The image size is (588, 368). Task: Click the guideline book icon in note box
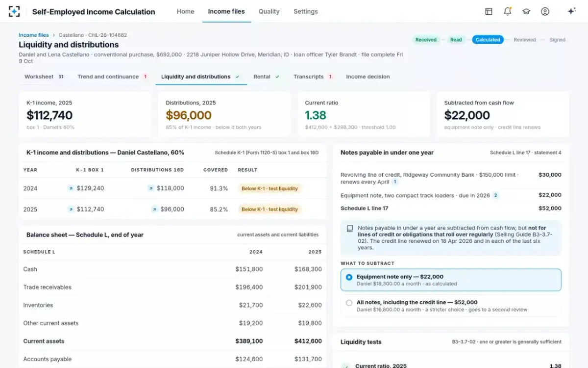[x=350, y=229]
